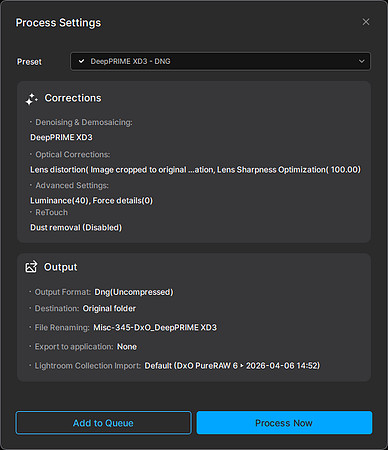Click the None export application value
388x450 pixels.
point(127,347)
